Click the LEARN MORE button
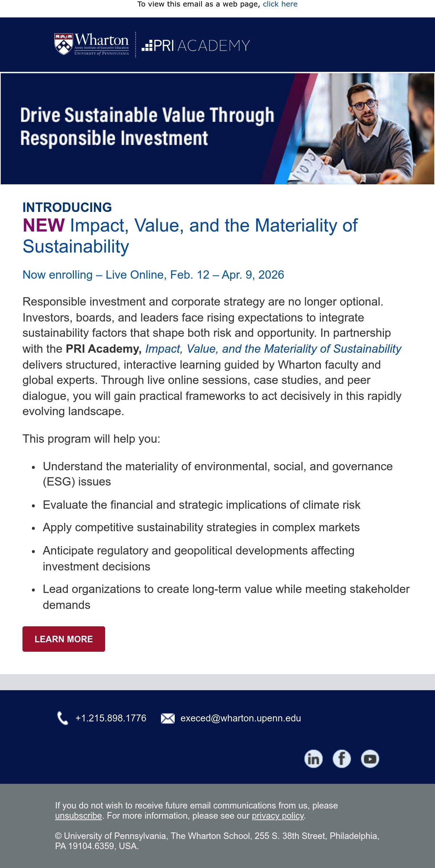 coord(64,639)
